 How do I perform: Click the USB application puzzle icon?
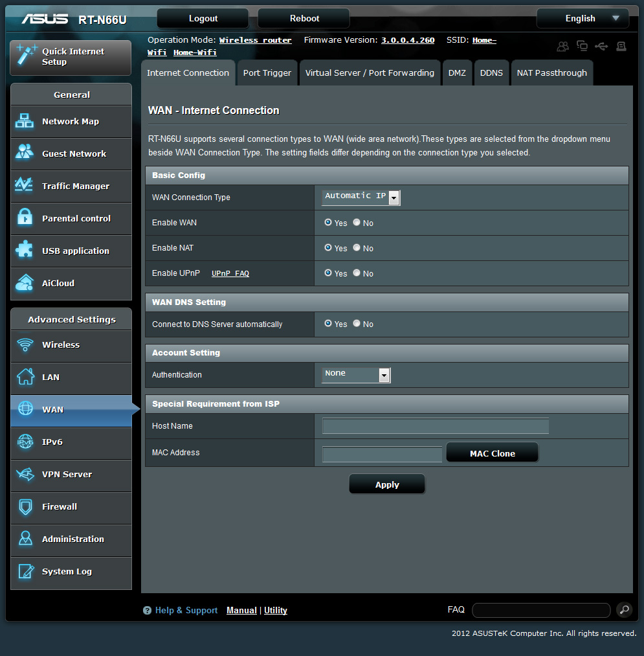24,250
